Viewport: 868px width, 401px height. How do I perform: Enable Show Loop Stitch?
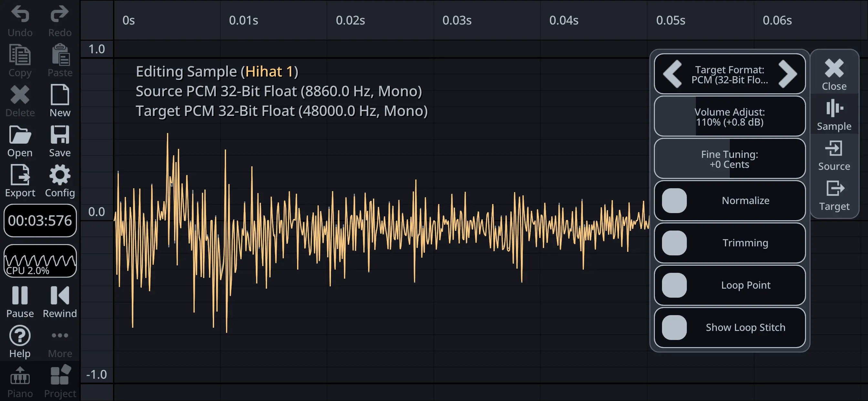click(x=674, y=327)
